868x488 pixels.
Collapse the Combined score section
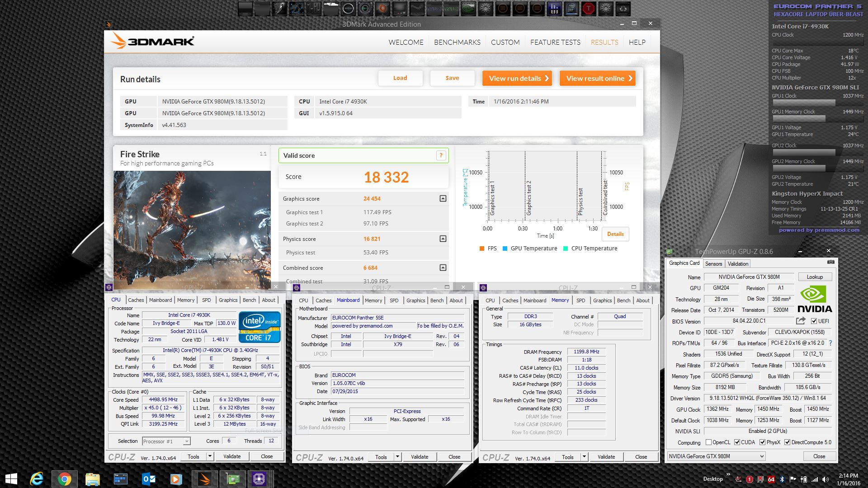[x=443, y=267]
